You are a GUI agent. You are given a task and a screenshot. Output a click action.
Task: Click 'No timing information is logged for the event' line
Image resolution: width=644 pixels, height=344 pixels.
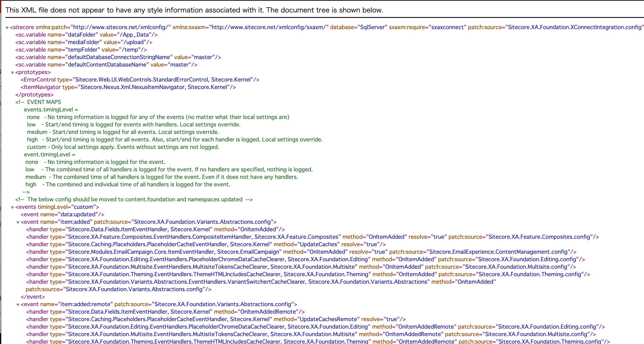point(95,162)
